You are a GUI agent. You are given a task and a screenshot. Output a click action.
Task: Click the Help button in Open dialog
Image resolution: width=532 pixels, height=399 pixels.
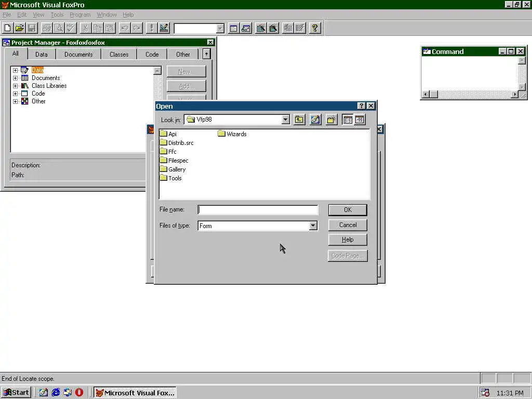click(x=348, y=240)
